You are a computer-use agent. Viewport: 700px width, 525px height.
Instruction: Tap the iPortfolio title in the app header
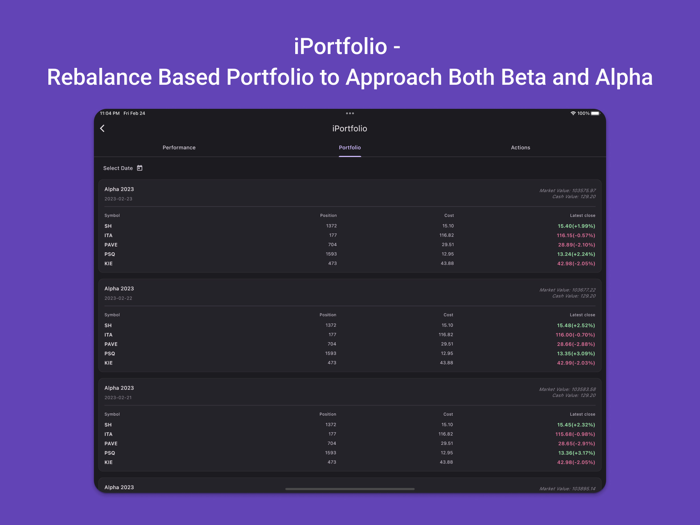tap(350, 129)
